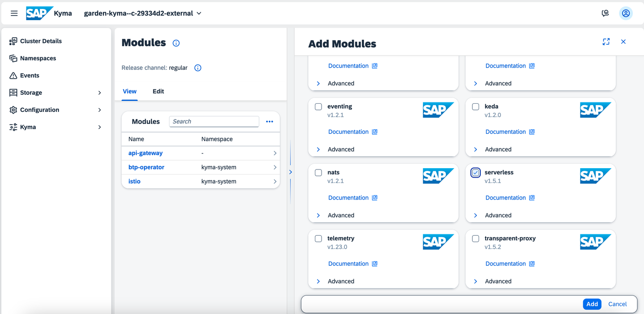
Task: Expand Advanced section of keda card
Action: click(x=475, y=149)
